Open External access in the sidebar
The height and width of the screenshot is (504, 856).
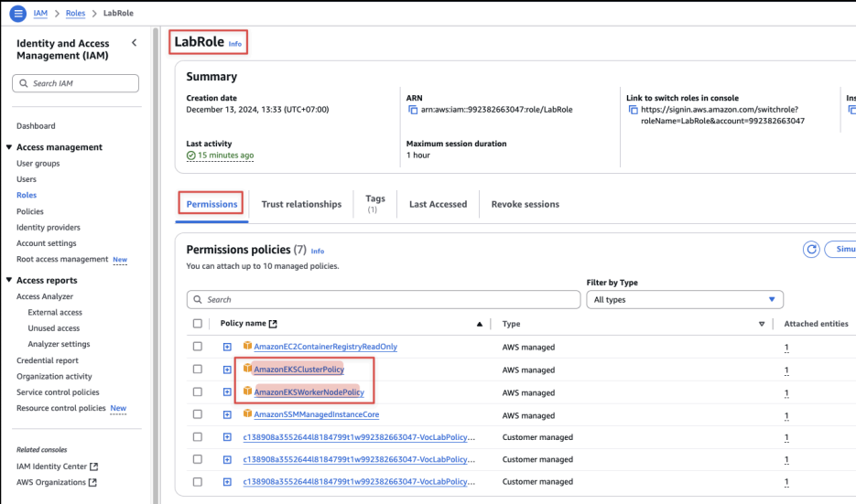(55, 313)
